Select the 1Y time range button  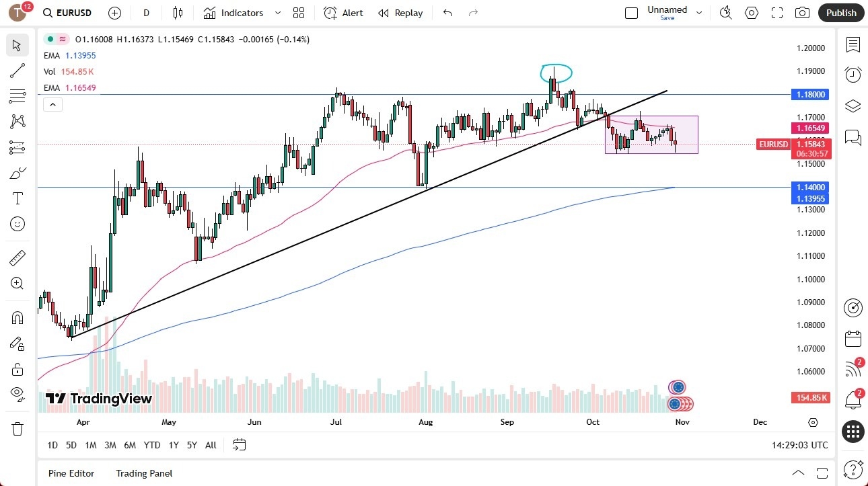point(173,445)
